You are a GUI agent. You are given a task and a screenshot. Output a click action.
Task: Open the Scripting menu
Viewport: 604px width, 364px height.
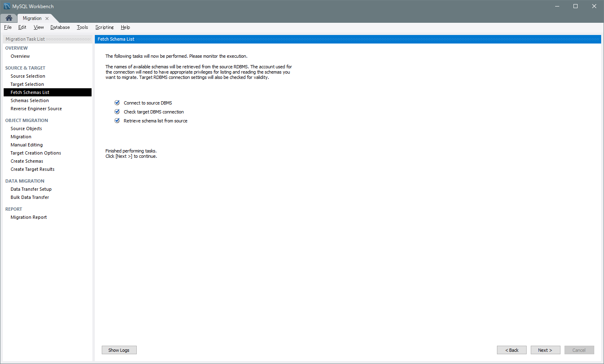tap(104, 27)
